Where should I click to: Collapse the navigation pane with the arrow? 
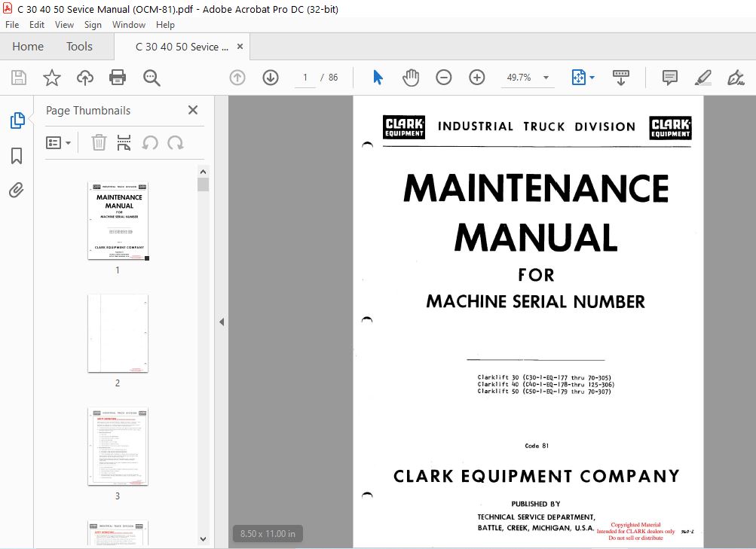tap(222, 322)
